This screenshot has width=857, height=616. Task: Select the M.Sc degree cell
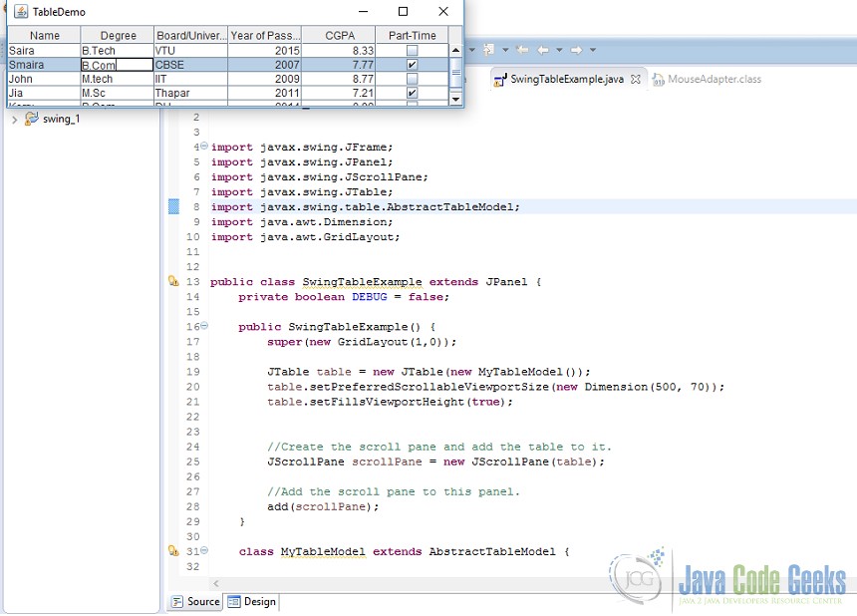coord(117,93)
